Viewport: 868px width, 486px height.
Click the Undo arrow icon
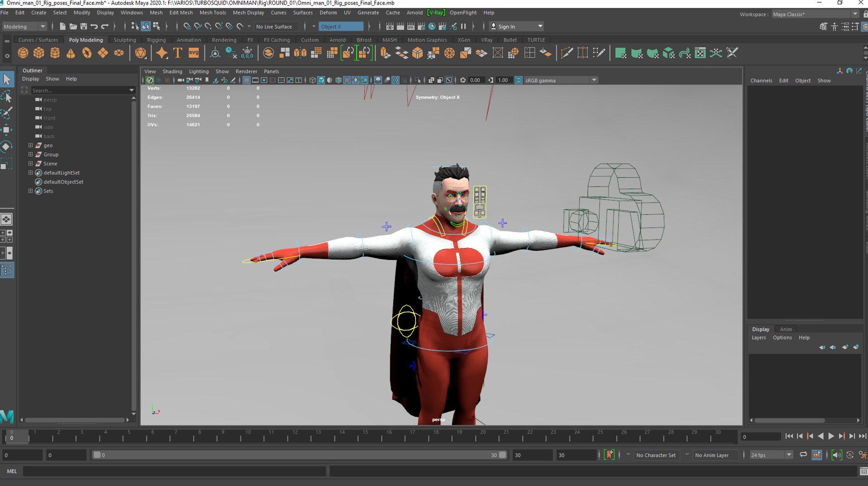[94, 26]
